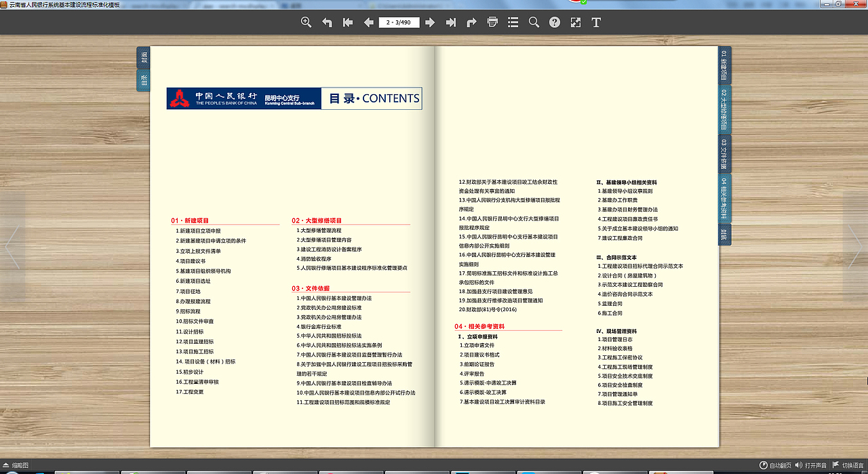The width and height of the screenshot is (868, 474).
Task: Go to previous page arrow in toolbar
Action: 369,22
